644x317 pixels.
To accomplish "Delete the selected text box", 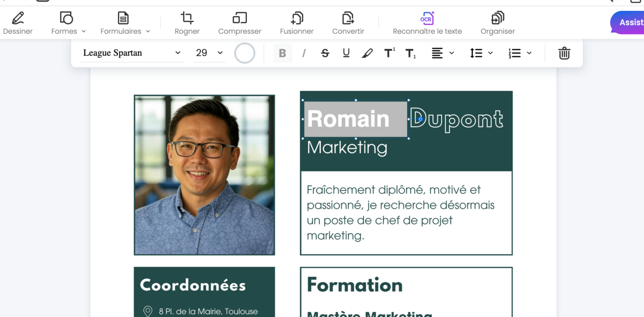I will coord(564,53).
